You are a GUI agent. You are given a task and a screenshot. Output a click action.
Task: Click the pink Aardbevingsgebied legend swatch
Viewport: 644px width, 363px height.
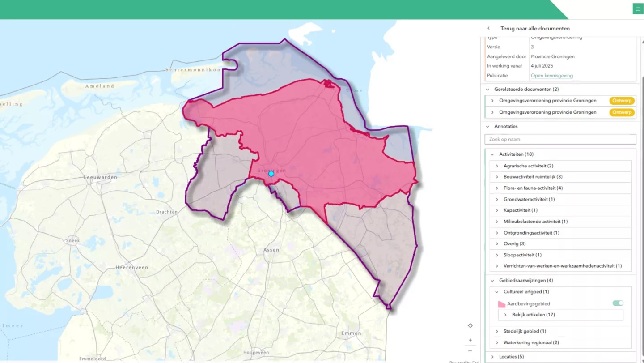coord(501,304)
